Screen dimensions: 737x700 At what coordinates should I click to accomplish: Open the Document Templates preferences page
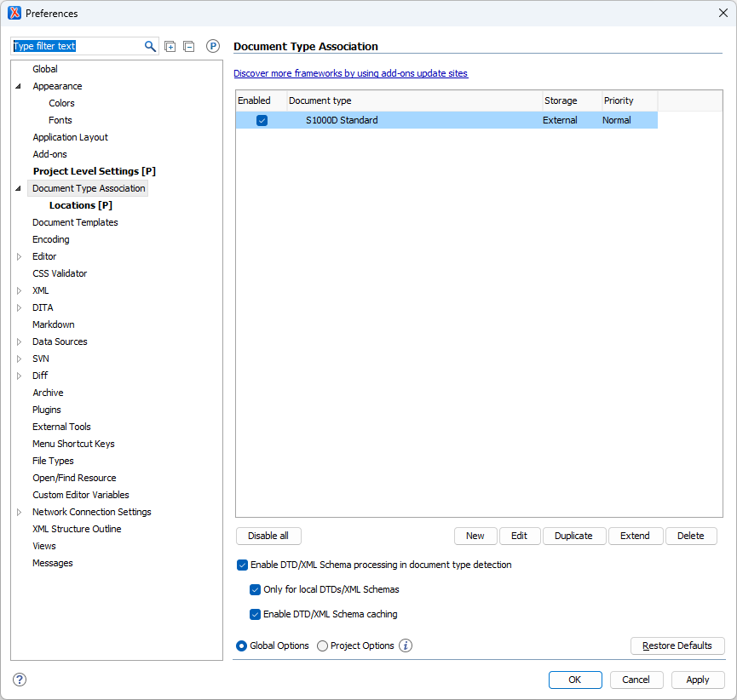point(75,222)
